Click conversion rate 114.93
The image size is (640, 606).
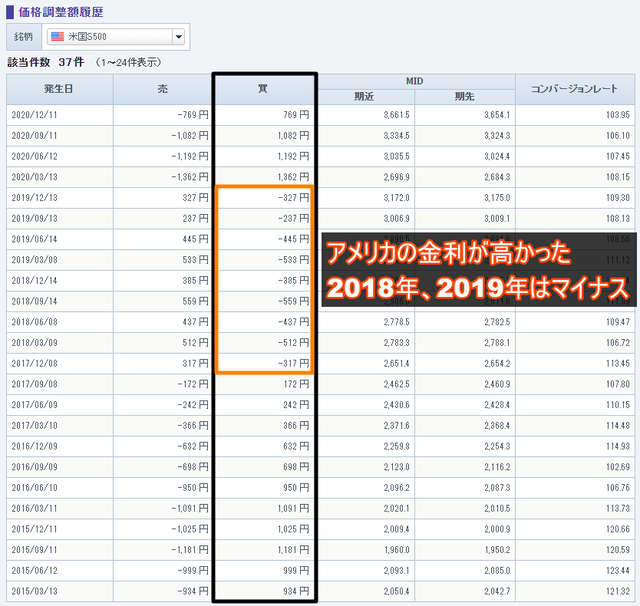618,446
